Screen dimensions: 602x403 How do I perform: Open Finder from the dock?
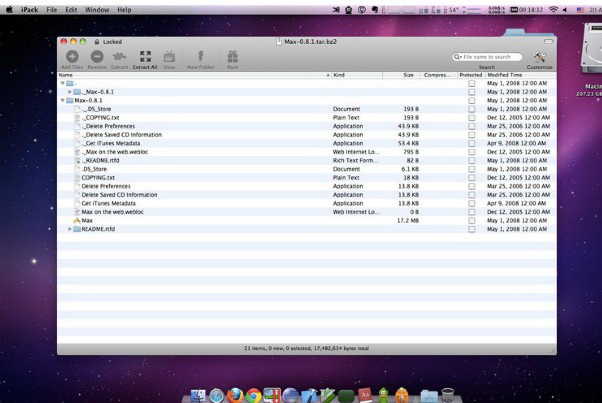(198, 395)
